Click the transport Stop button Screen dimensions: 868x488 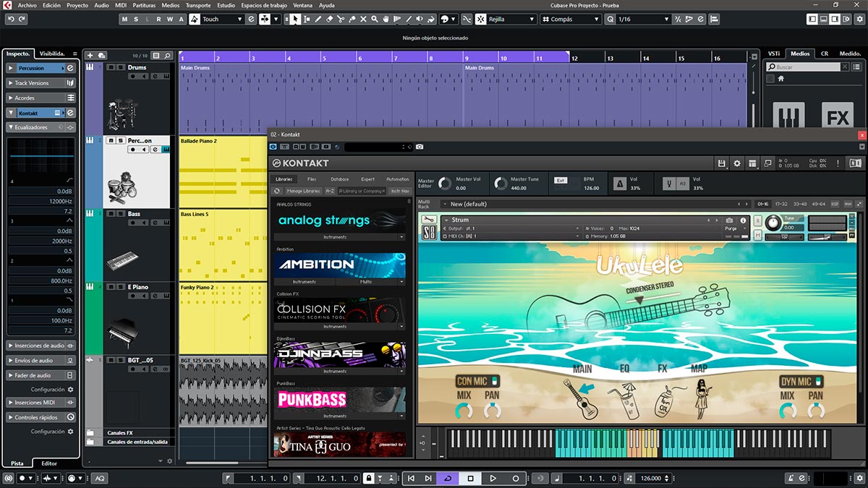[470, 478]
